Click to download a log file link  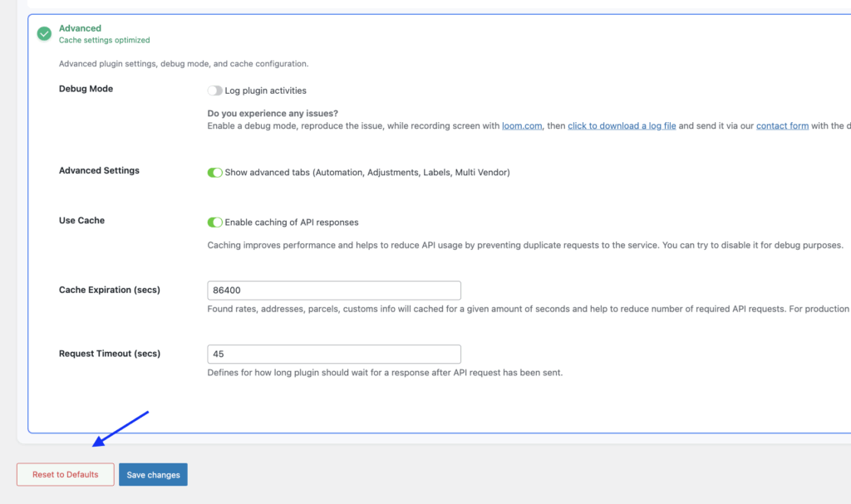coord(622,126)
